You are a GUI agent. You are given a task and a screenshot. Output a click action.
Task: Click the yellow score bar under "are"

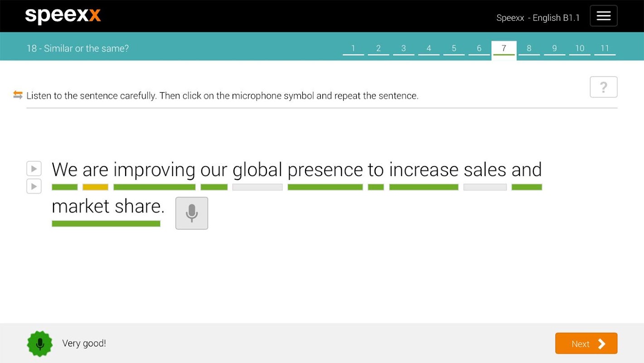95,187
